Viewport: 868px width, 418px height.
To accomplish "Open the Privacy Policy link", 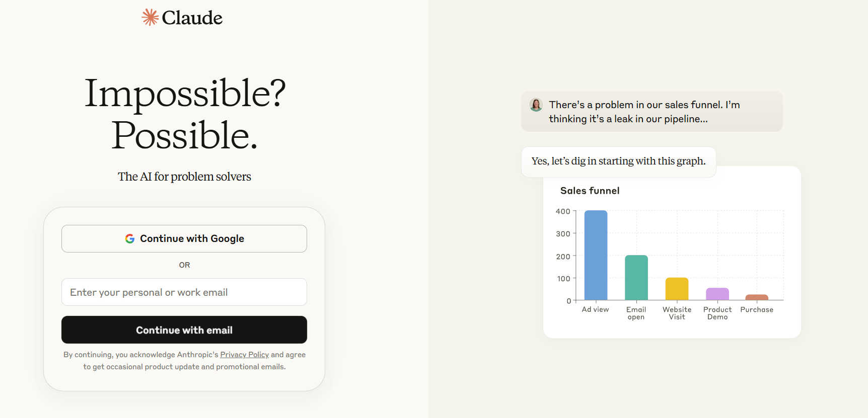I will tap(244, 355).
